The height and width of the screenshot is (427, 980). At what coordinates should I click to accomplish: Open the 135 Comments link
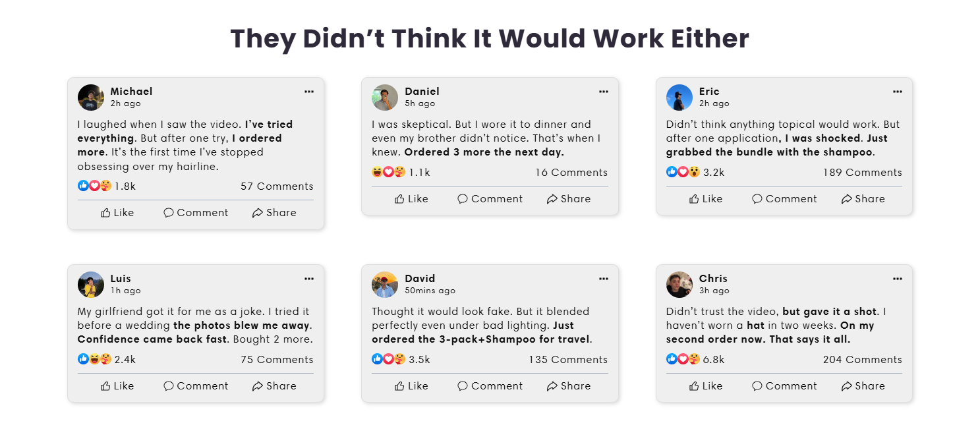click(x=568, y=360)
